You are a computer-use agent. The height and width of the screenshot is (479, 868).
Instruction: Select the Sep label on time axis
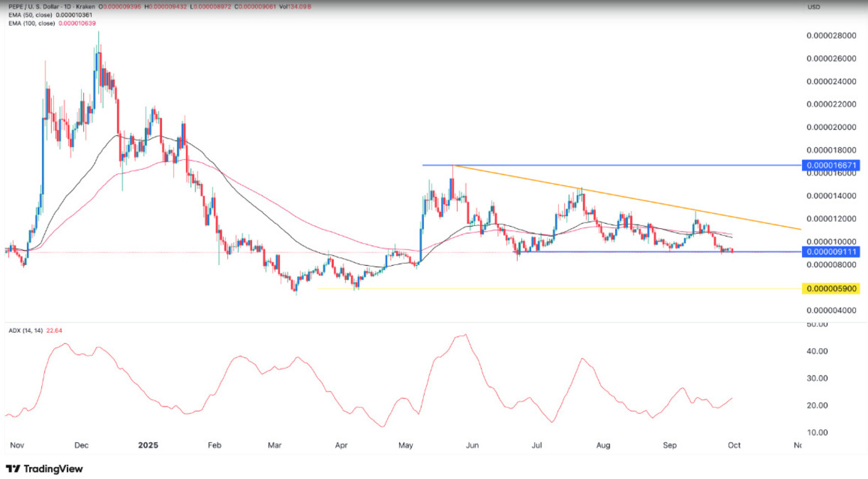tap(668, 446)
